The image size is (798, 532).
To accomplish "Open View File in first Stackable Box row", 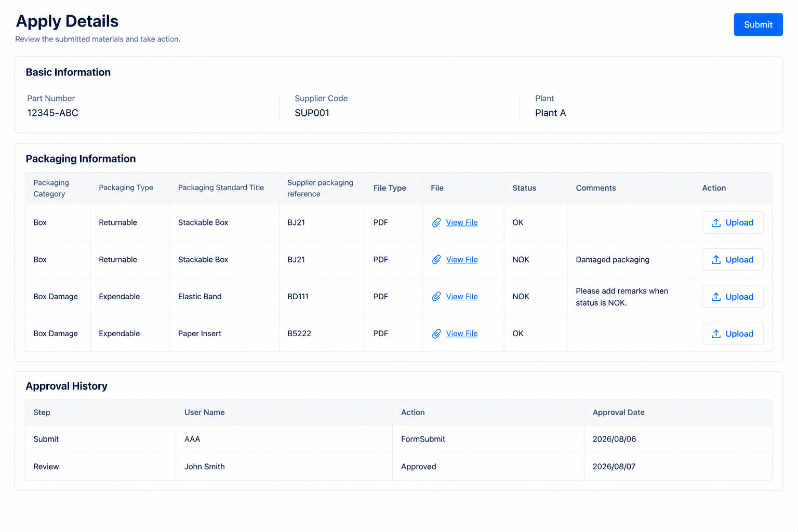I will [x=462, y=222].
